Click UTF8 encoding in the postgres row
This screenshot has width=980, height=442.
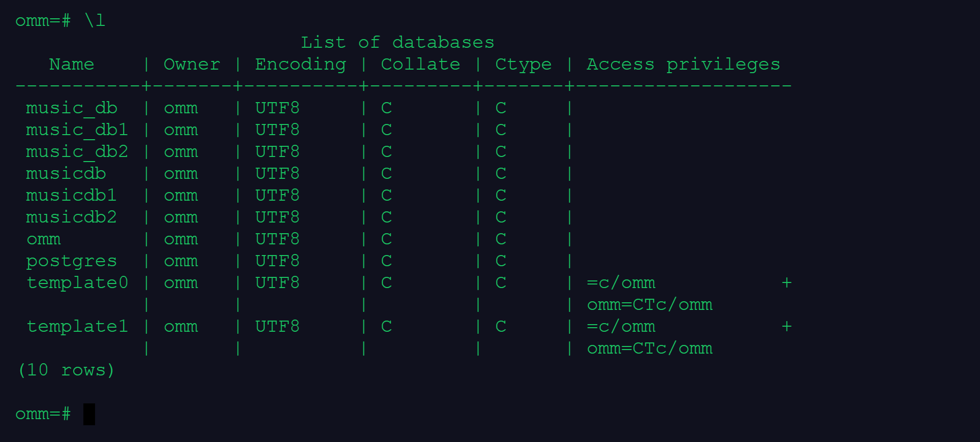(x=277, y=261)
